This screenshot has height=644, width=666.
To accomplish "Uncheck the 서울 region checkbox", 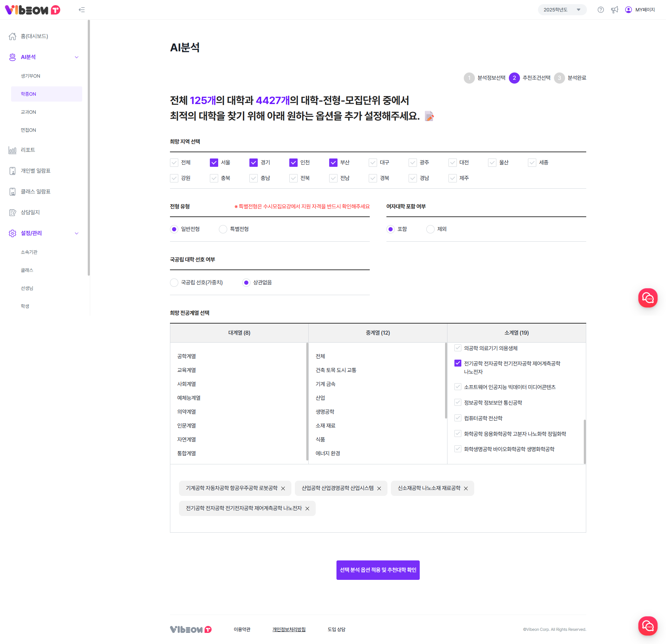I will click(x=214, y=163).
